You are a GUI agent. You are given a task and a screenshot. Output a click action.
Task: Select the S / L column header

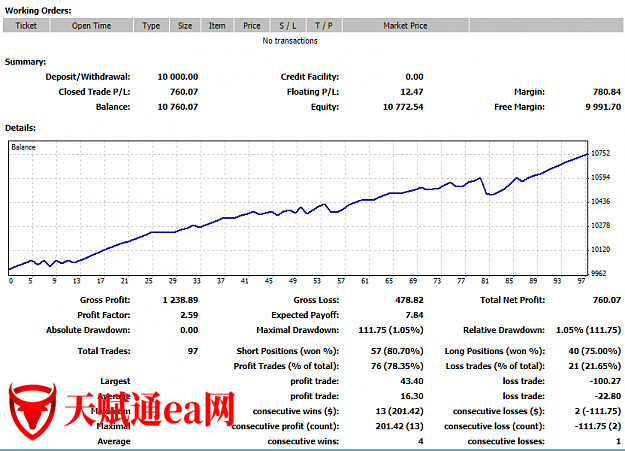(288, 26)
